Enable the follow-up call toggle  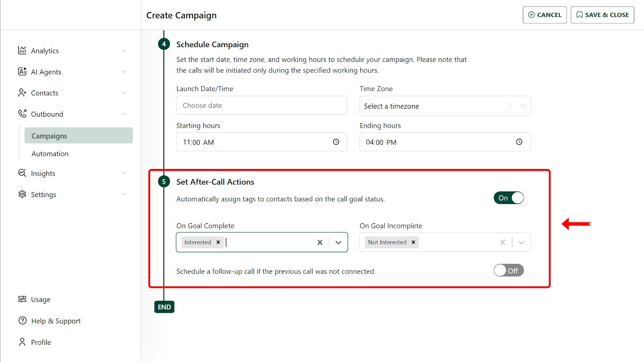[x=509, y=270]
